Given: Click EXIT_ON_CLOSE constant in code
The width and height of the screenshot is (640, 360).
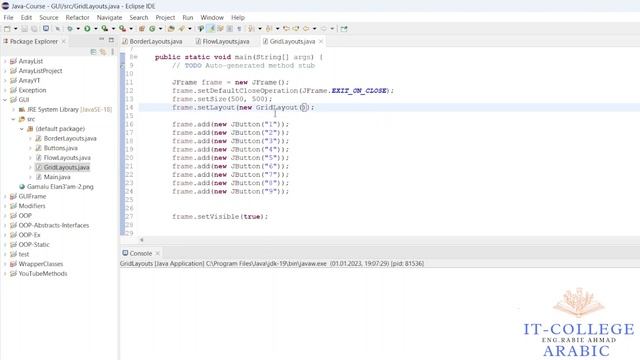Looking at the screenshot, I should tap(359, 91).
